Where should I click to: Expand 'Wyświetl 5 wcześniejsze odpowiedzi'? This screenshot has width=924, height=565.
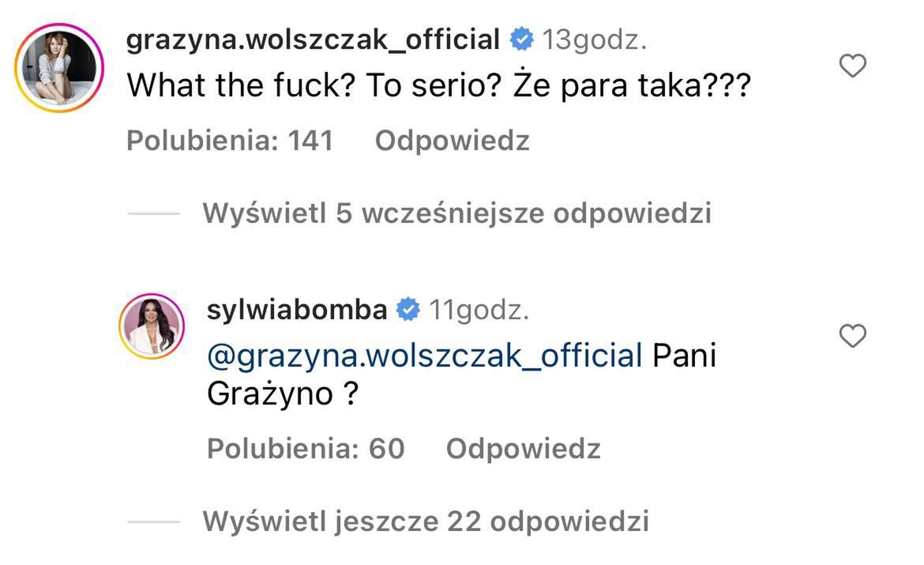pos(456,213)
